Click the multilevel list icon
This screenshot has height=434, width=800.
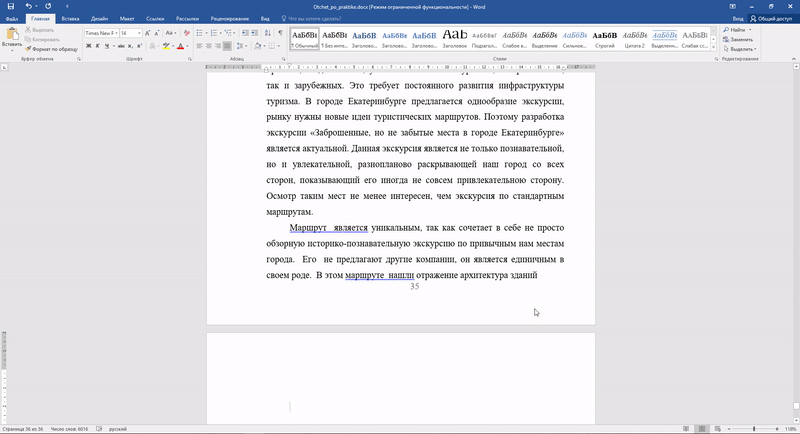click(228, 33)
